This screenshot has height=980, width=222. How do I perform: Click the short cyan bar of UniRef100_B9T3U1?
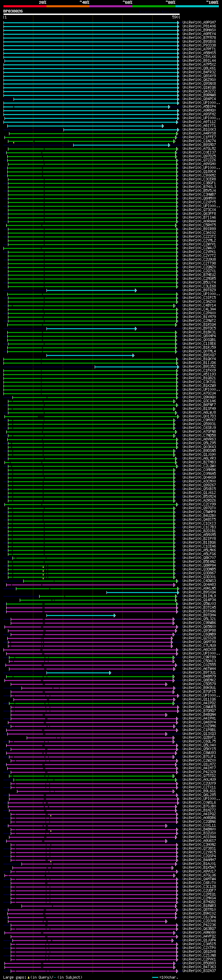78,673
